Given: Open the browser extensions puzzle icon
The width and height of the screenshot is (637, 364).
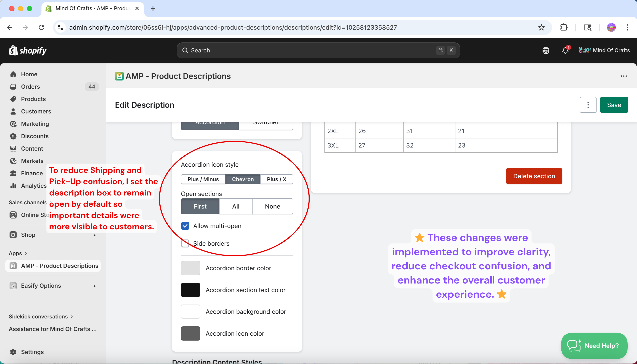Looking at the screenshot, I should click(564, 27).
